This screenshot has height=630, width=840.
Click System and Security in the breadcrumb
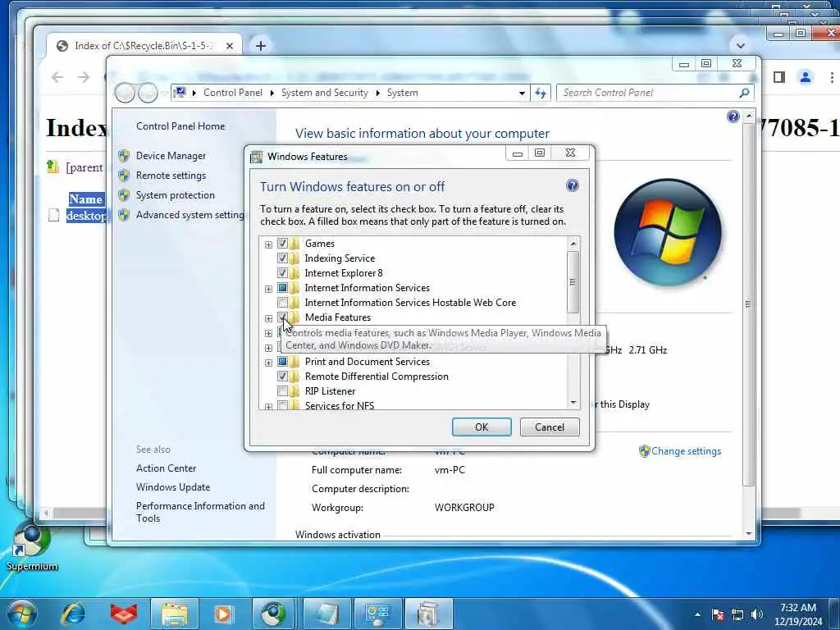click(325, 93)
